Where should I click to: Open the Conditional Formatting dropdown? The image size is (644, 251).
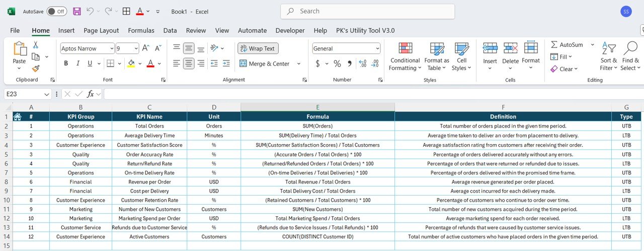[405, 56]
